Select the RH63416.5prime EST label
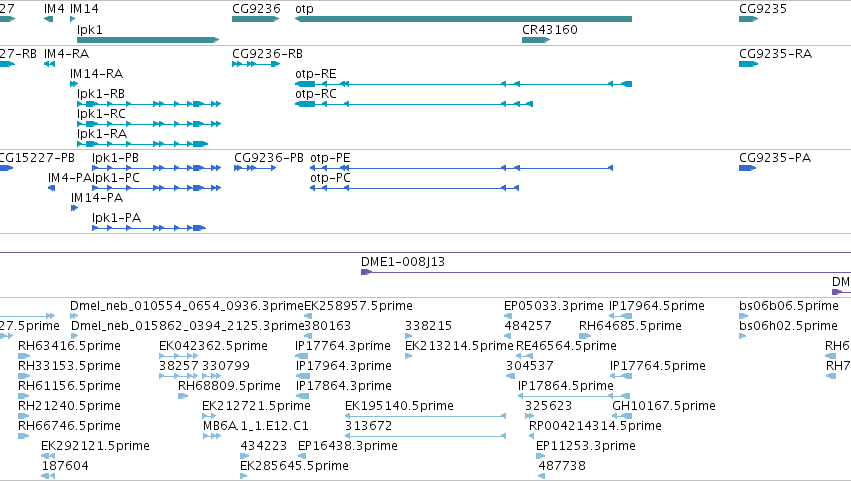The image size is (851, 481). click(x=69, y=346)
